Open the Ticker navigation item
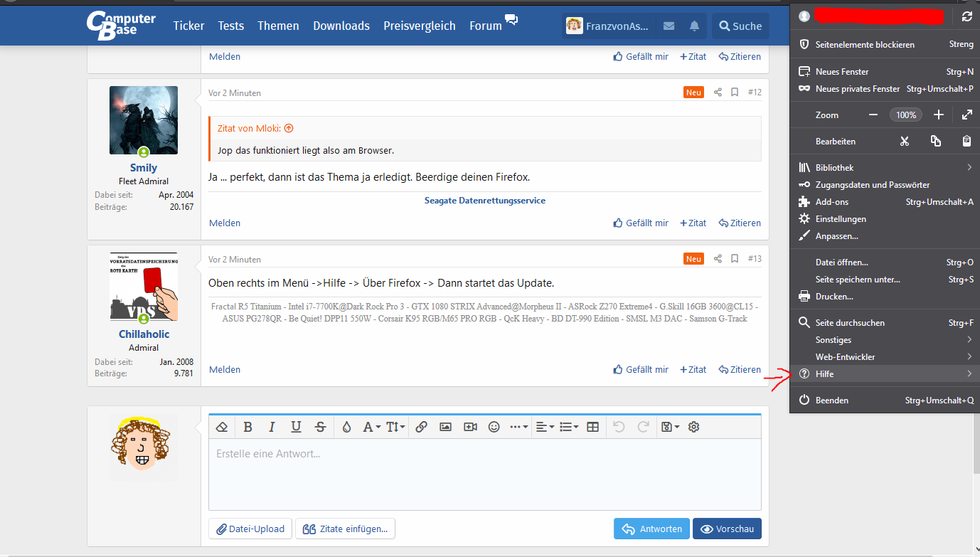 (x=188, y=26)
